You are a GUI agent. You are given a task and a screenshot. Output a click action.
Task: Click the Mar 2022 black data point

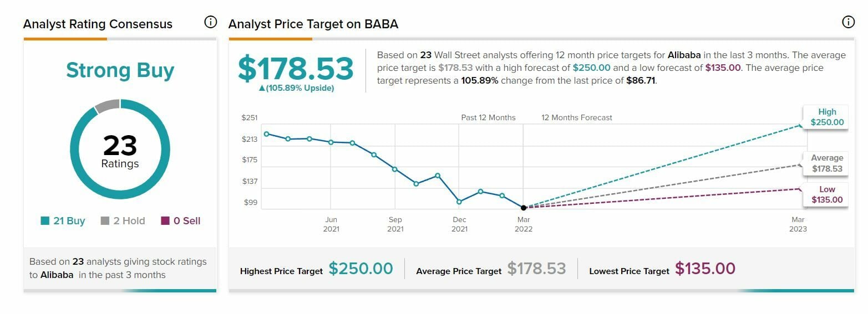coord(524,208)
